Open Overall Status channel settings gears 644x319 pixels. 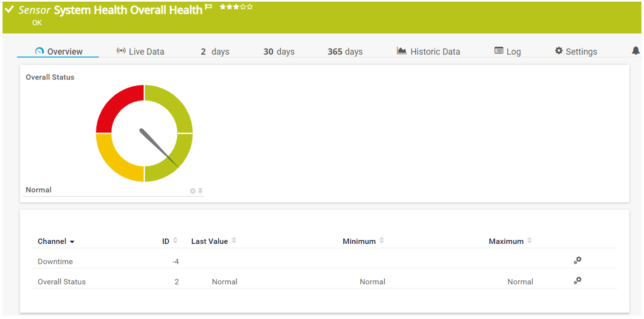(x=577, y=280)
